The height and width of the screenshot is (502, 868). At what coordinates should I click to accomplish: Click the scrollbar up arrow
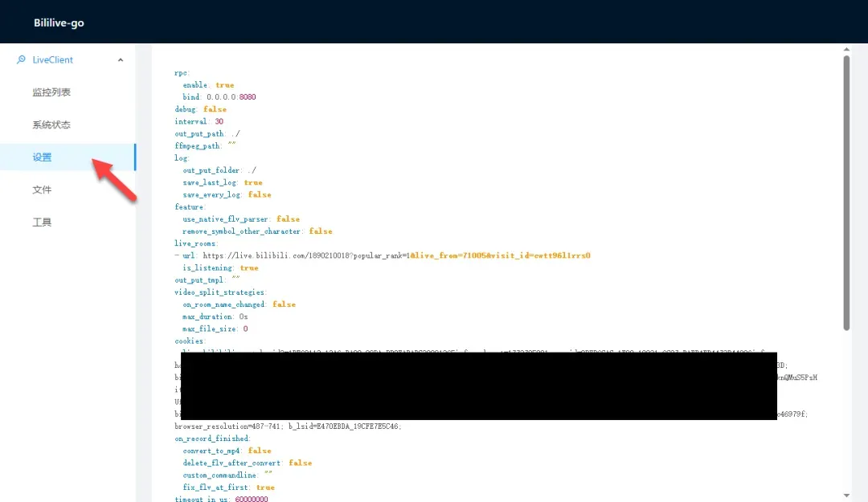(x=846, y=49)
